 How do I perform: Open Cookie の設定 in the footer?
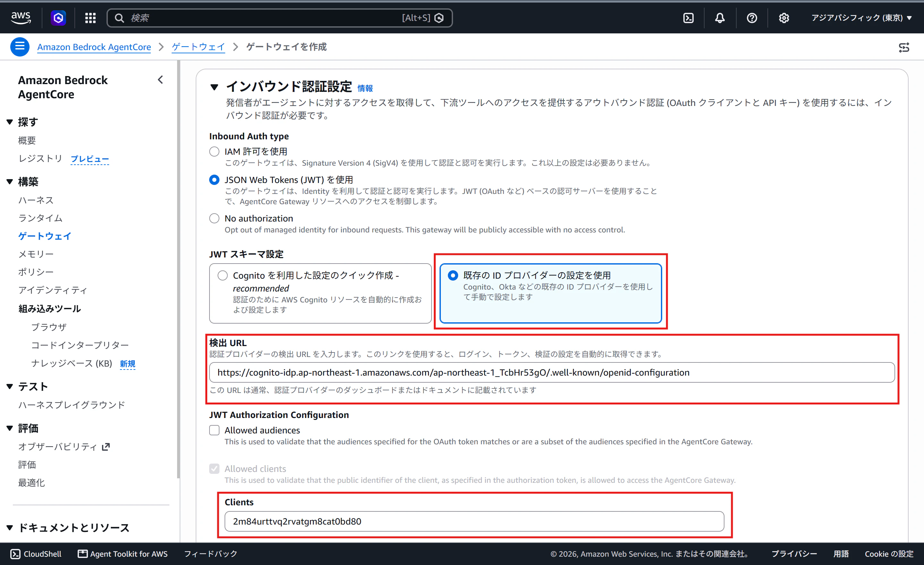(x=889, y=554)
